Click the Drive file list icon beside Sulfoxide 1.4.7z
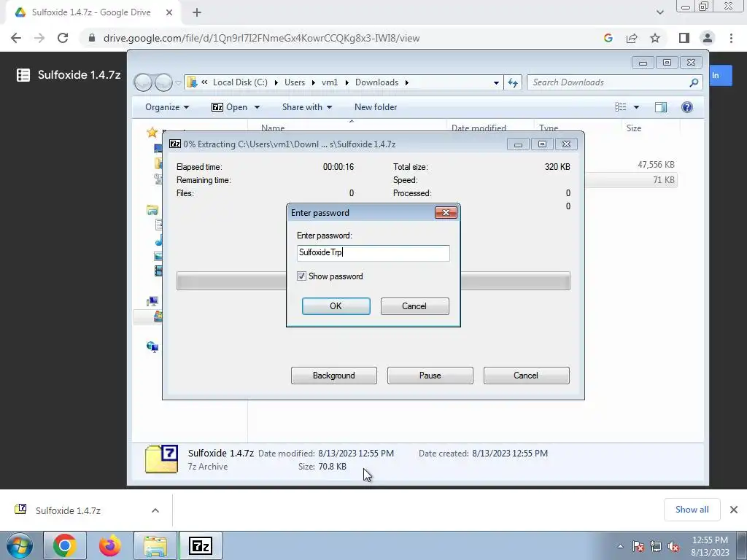This screenshot has height=560, width=747. (x=23, y=75)
